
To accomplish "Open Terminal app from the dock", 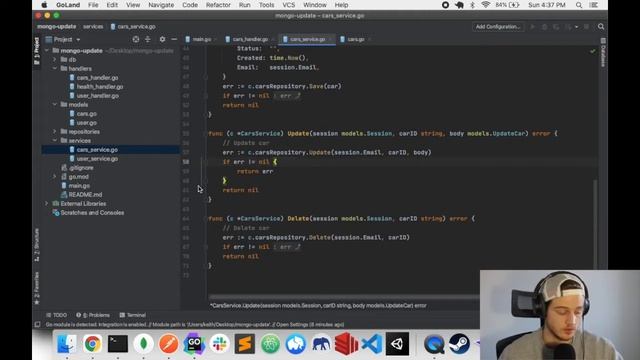I will [118, 344].
